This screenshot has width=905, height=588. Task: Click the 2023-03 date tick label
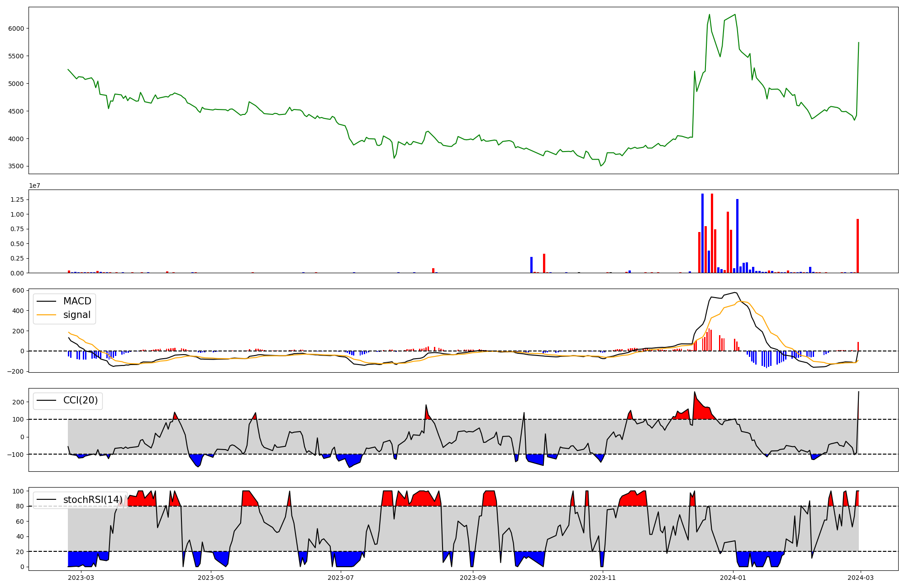81,577
